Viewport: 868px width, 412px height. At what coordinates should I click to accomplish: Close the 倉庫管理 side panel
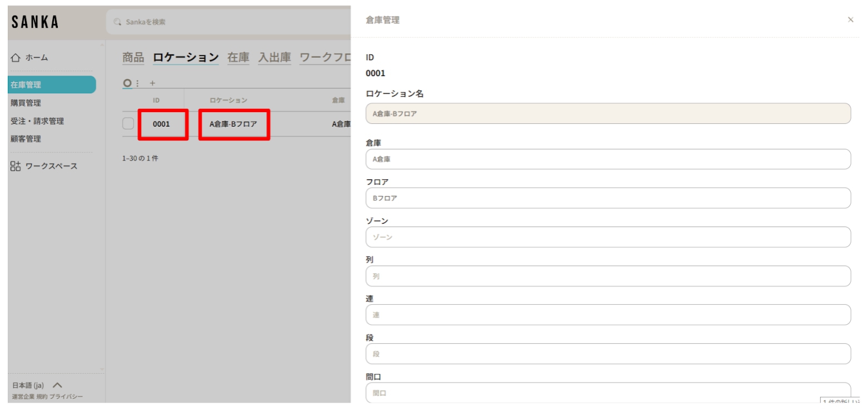pyautogui.click(x=850, y=20)
